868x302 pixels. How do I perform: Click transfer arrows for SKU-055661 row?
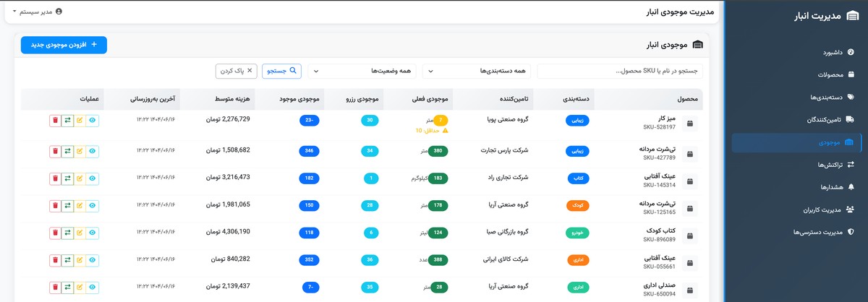pyautogui.click(x=67, y=259)
